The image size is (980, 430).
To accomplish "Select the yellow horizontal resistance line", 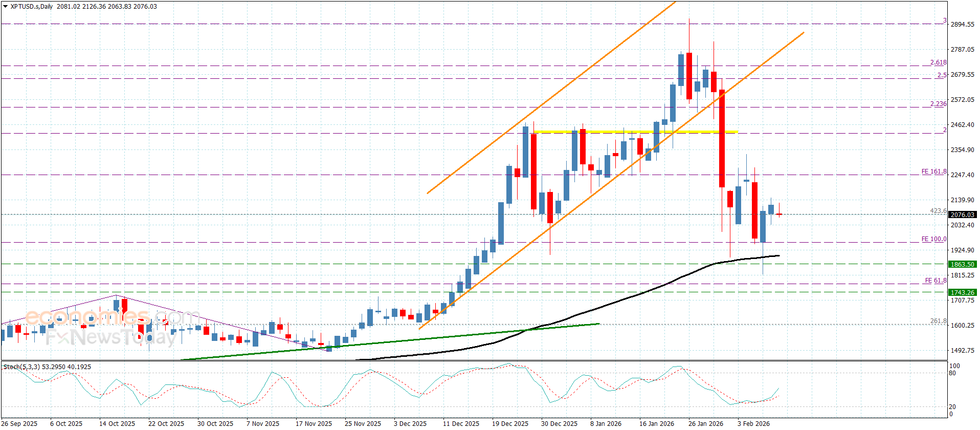I will 635,132.
